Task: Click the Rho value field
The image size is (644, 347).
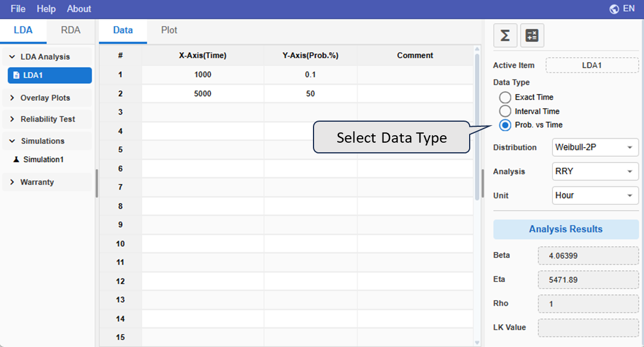Action: (588, 304)
